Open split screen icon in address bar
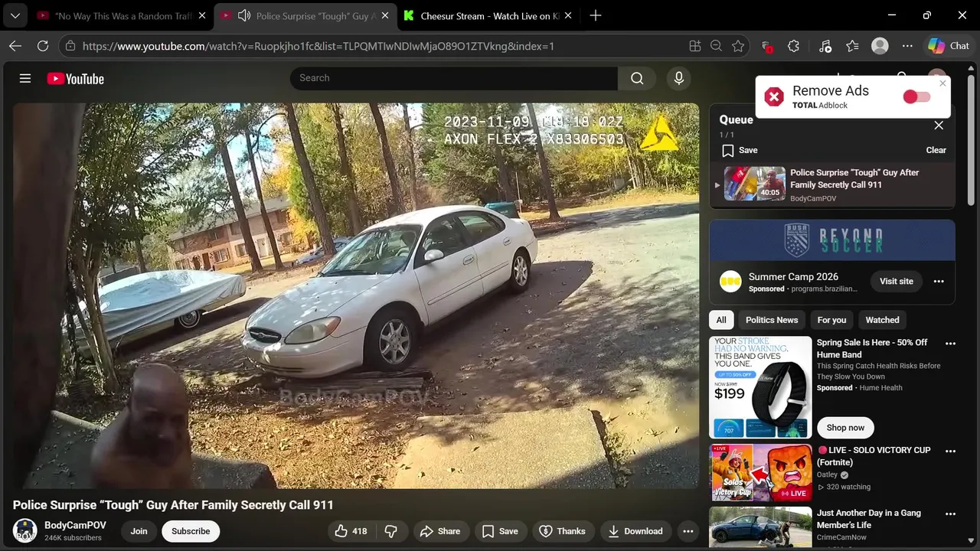 (695, 46)
